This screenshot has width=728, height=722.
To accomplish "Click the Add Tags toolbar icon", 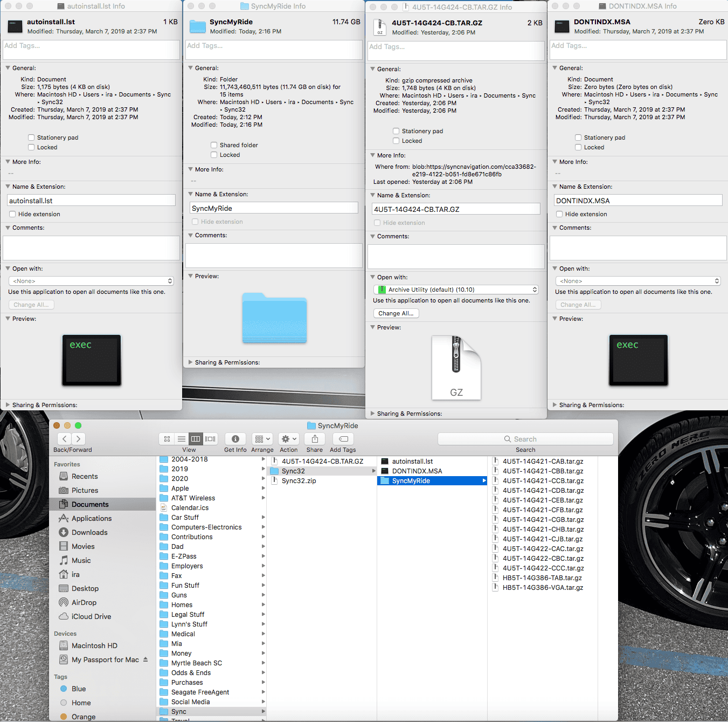I will click(x=343, y=439).
